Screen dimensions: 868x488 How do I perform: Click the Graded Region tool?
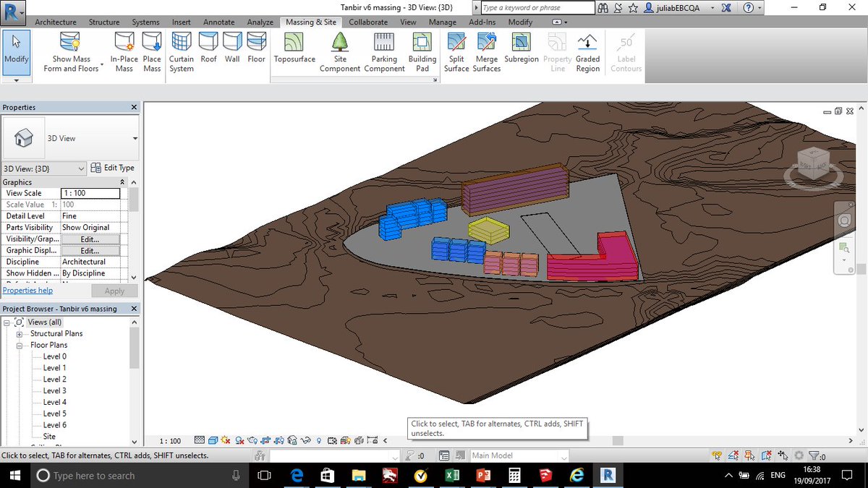click(587, 52)
